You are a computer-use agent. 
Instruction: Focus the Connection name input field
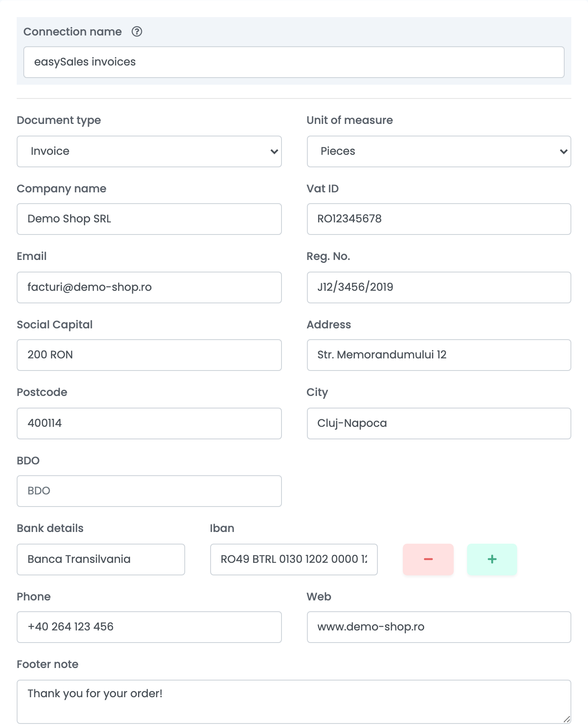coord(294,62)
